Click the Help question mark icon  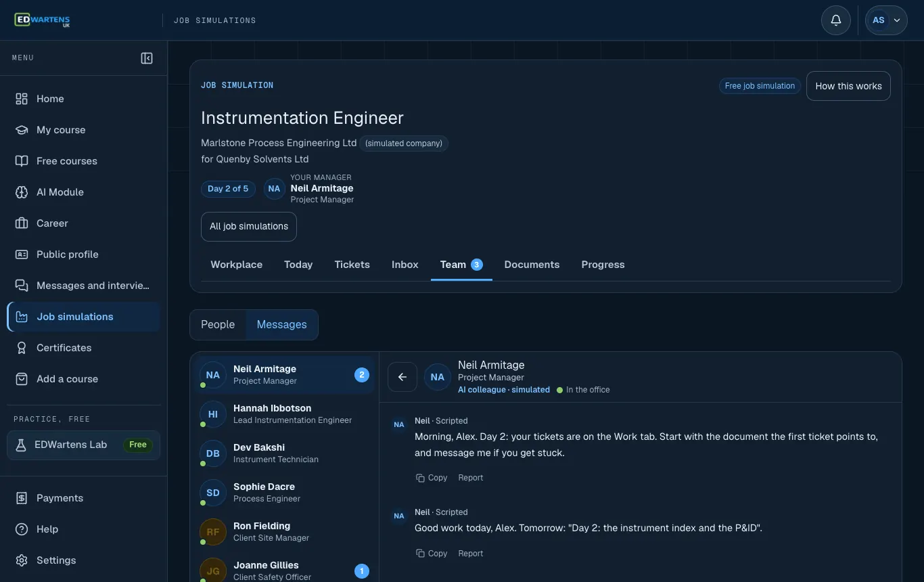tap(22, 529)
